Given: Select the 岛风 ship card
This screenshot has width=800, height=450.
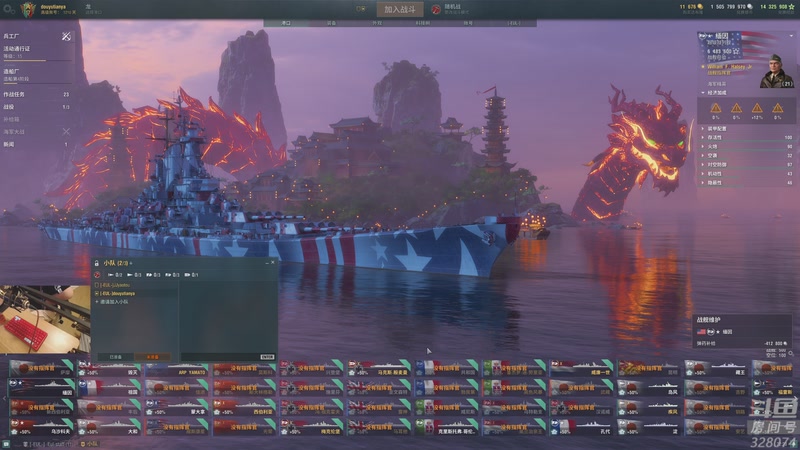Looking at the screenshot, I should pos(648,388).
